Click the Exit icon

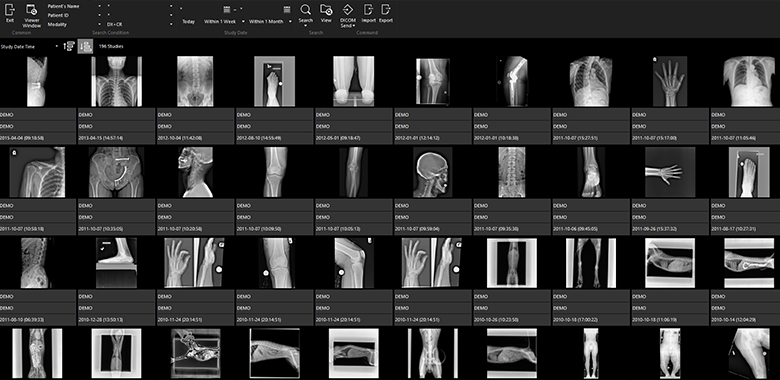(10, 10)
